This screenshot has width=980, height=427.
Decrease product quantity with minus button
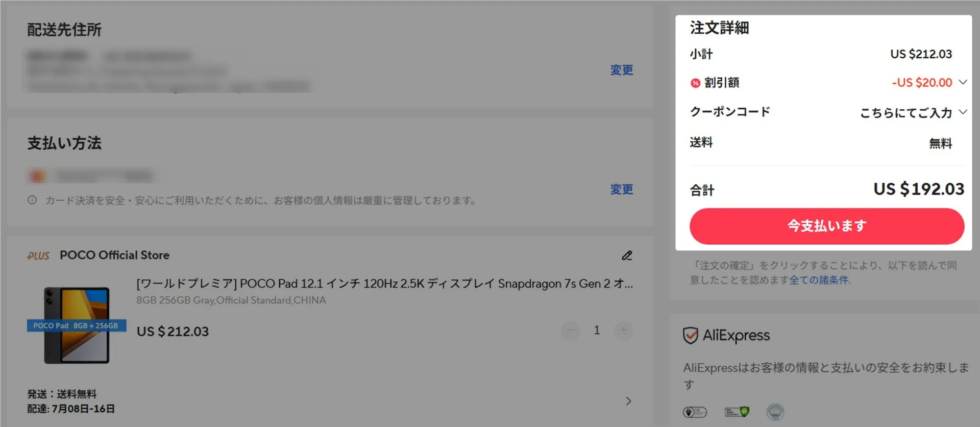(571, 330)
